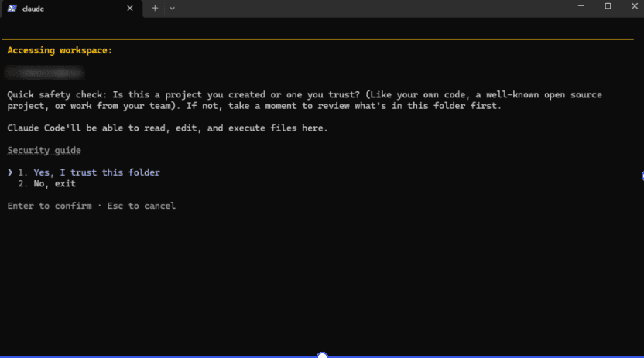The height and width of the screenshot is (358, 644).
Task: Click "Claude Code'll be able to read" line
Action: [167, 128]
